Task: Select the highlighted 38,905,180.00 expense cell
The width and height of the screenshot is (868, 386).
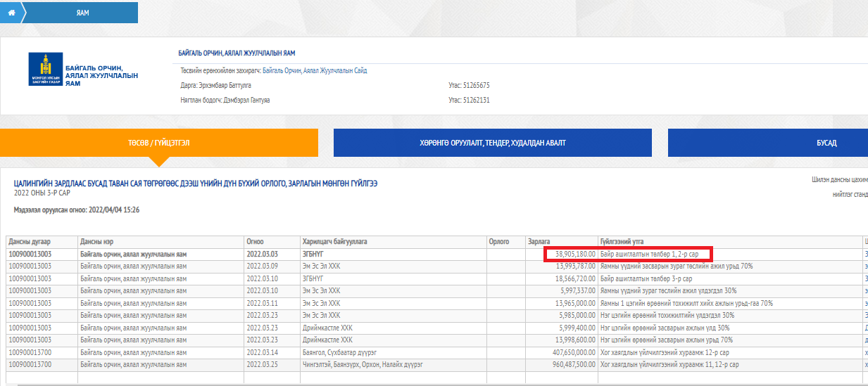Action: (571, 254)
